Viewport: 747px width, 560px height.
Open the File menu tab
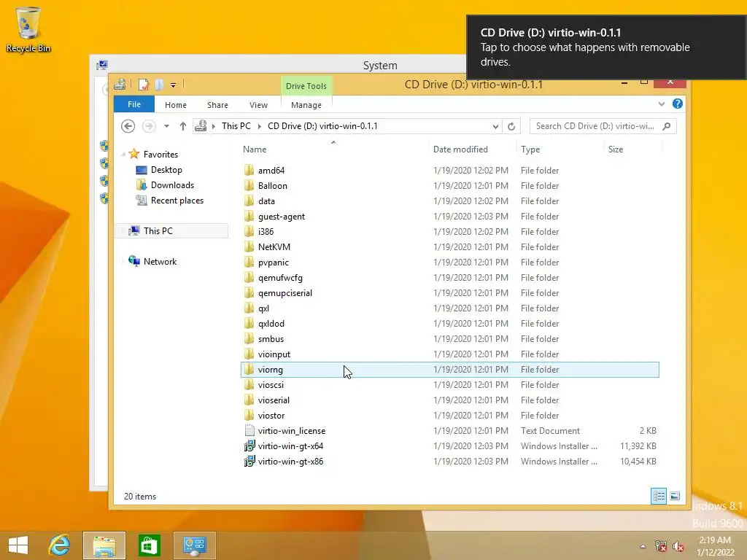pos(134,104)
